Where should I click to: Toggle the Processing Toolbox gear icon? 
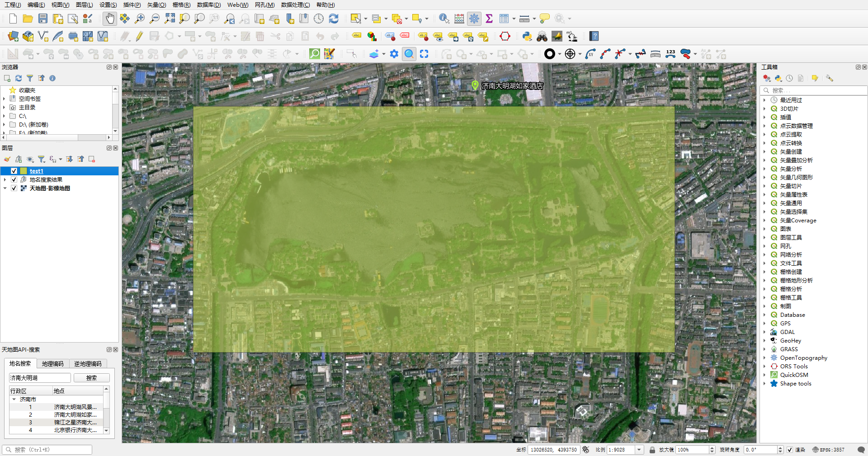474,19
